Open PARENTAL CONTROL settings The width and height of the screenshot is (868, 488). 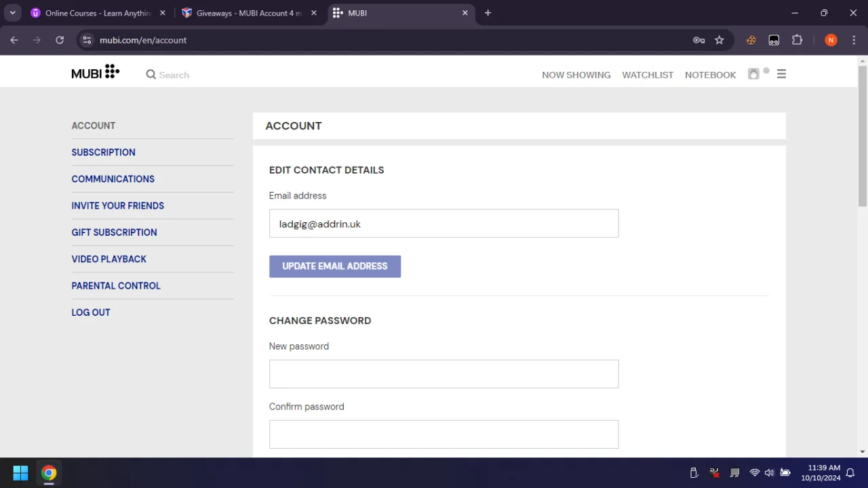[116, 286]
